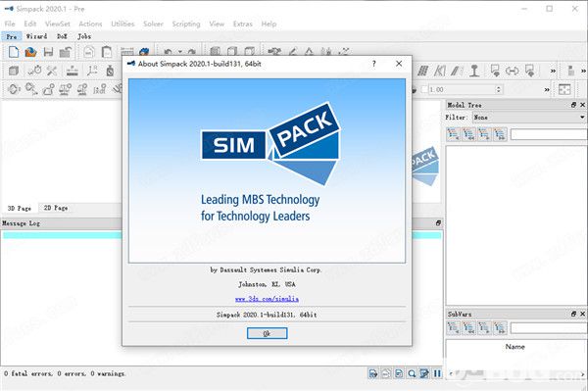588x391 pixels.
Task: Click the circular solver icon starting the third toolbar row
Action: pyautogui.click(x=14, y=89)
